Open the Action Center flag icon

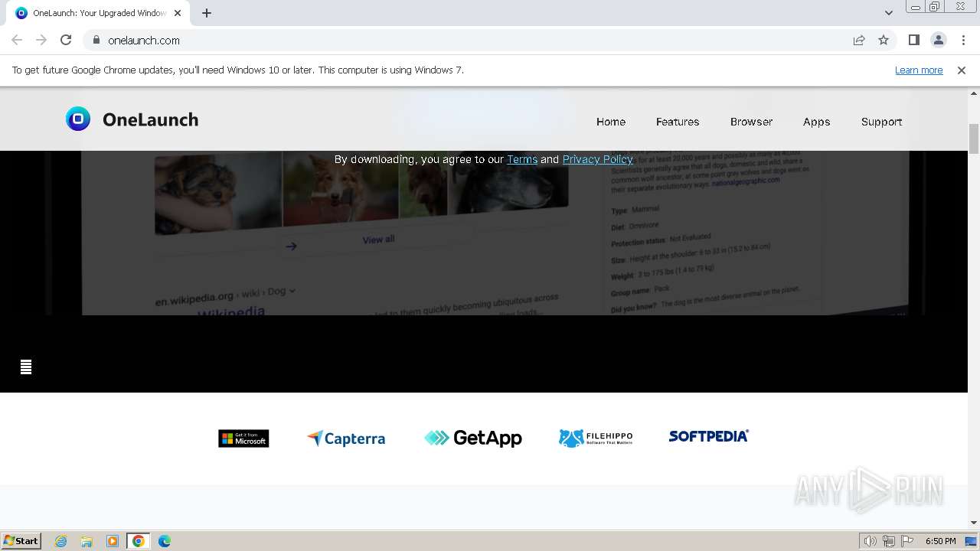tap(907, 541)
